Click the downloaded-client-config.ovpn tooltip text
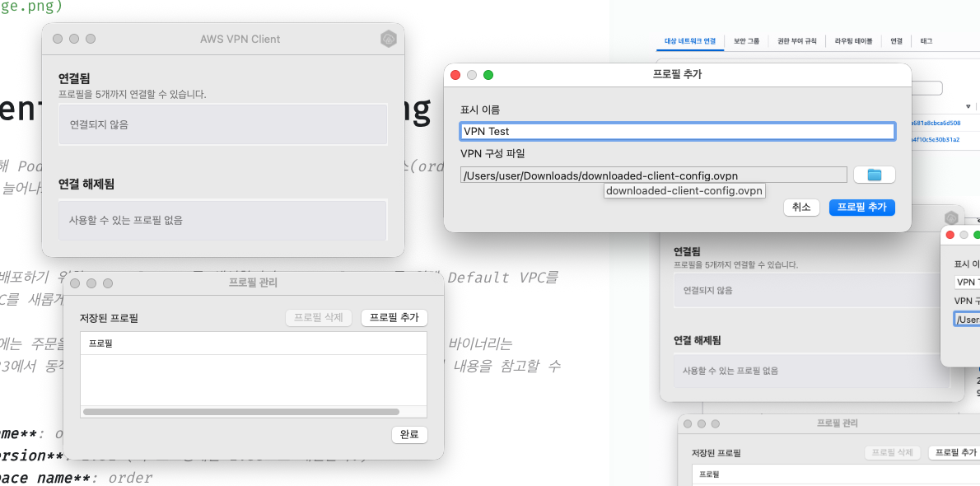 click(x=684, y=191)
